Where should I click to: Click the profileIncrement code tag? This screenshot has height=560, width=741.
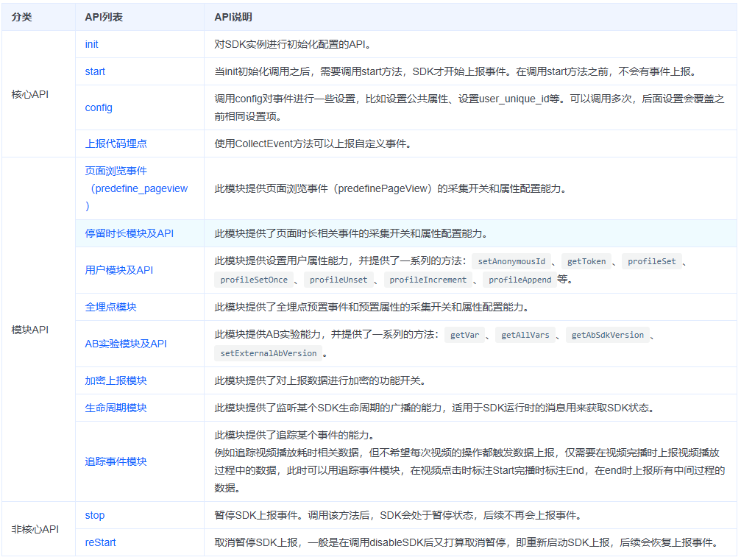[x=428, y=280]
